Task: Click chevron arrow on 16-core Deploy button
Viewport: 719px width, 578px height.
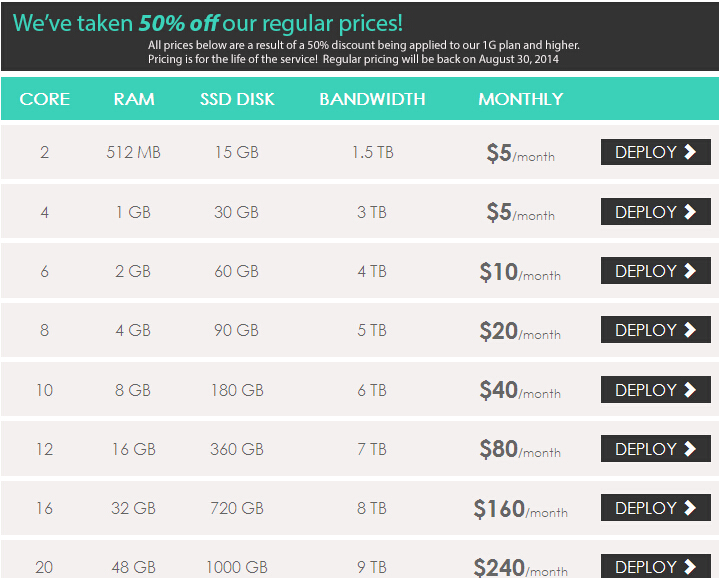Action: click(x=690, y=507)
